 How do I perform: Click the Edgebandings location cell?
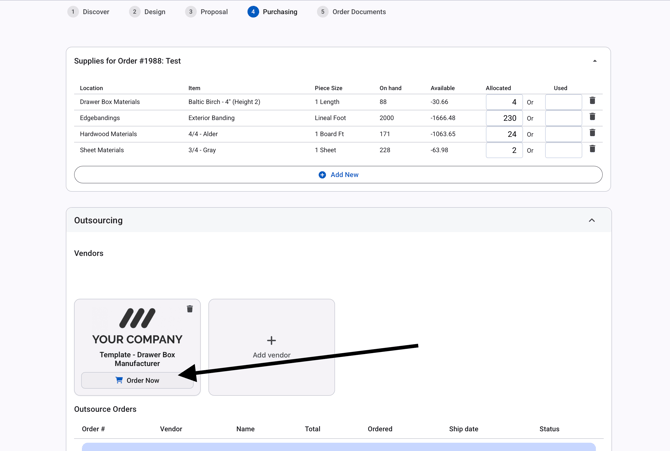tap(100, 118)
